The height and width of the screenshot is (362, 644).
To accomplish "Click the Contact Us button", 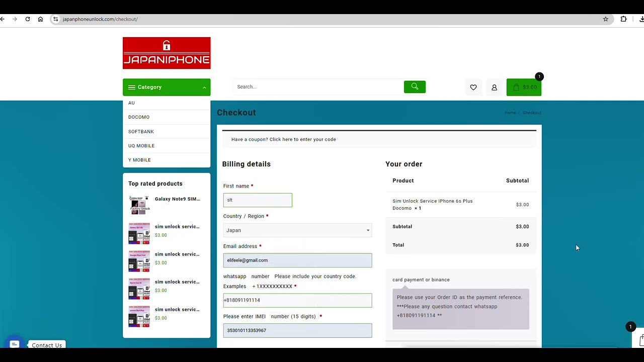I will tap(47, 345).
